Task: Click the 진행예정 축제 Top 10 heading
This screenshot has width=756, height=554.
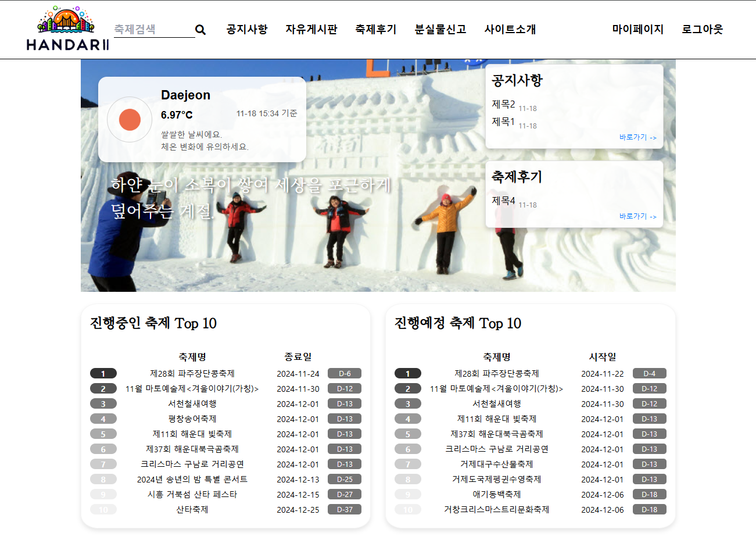Action: [x=458, y=323]
